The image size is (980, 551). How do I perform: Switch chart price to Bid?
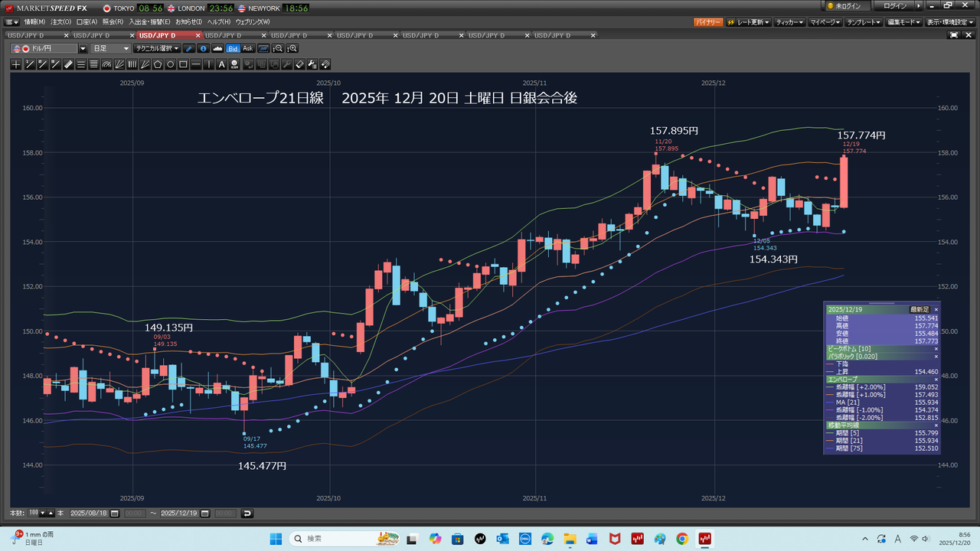pos(233,48)
